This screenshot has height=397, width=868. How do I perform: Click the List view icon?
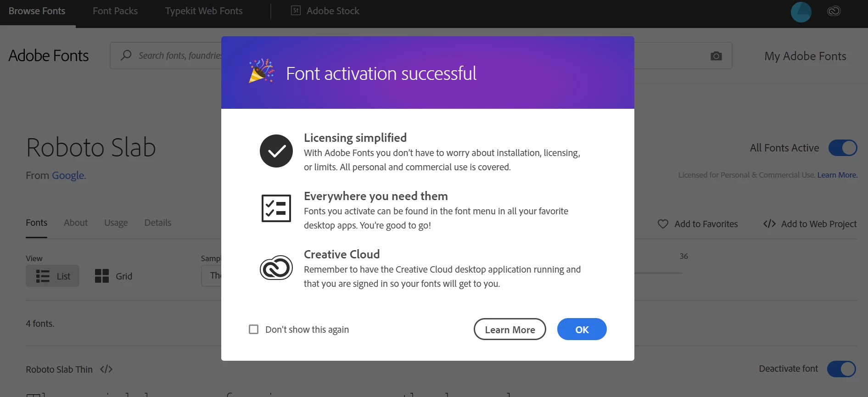(43, 276)
